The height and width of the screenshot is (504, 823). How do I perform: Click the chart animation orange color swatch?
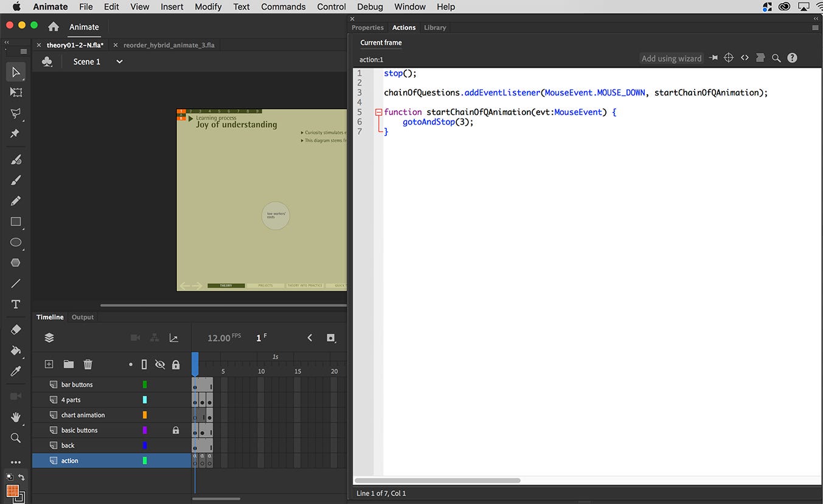(x=145, y=415)
